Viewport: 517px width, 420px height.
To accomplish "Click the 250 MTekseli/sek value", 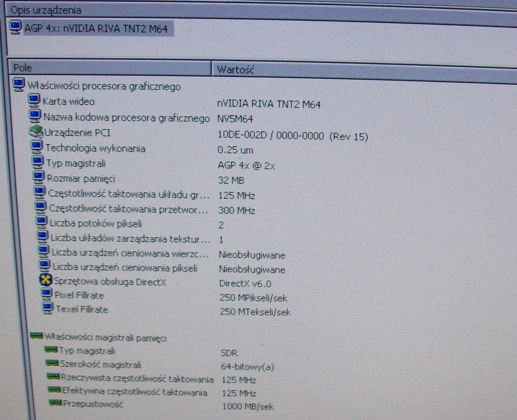I will (x=255, y=312).
